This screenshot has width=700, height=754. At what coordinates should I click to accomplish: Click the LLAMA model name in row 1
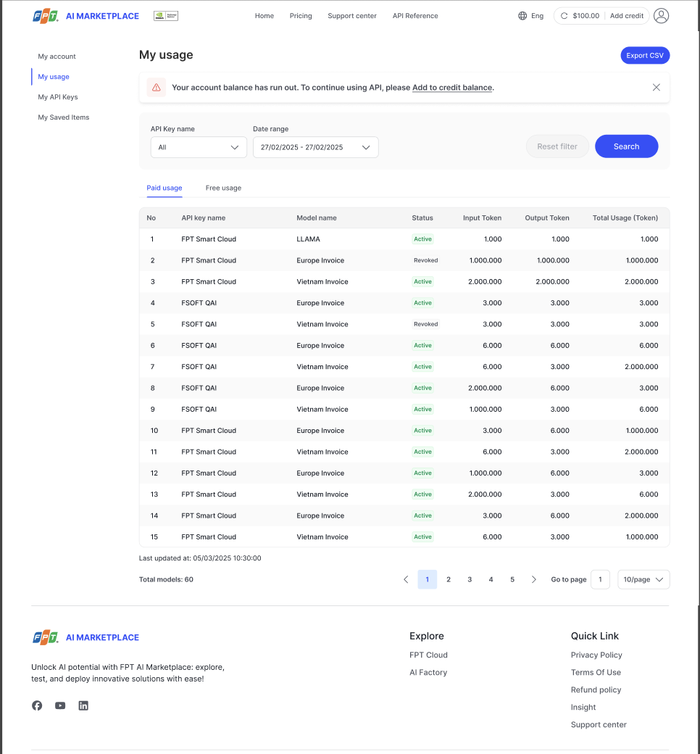click(308, 239)
